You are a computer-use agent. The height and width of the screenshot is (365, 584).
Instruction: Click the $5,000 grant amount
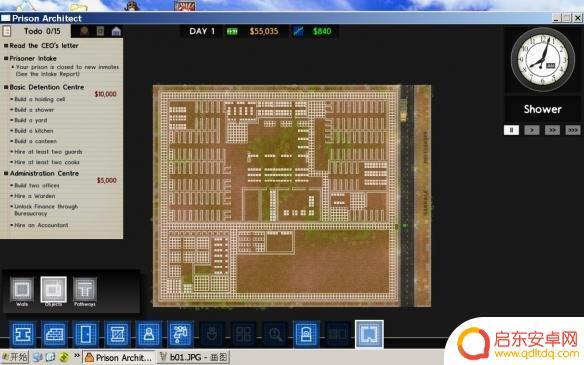(107, 180)
